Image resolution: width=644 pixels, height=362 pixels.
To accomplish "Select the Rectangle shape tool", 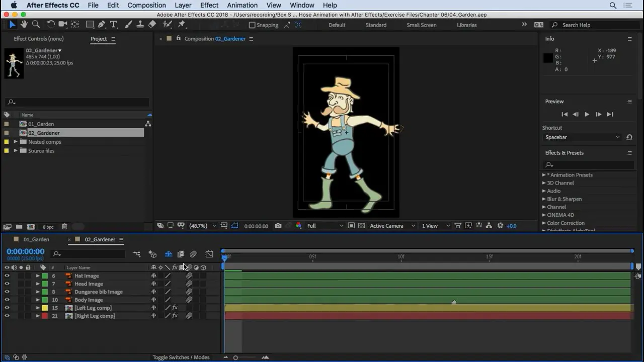I will click(x=90, y=24).
